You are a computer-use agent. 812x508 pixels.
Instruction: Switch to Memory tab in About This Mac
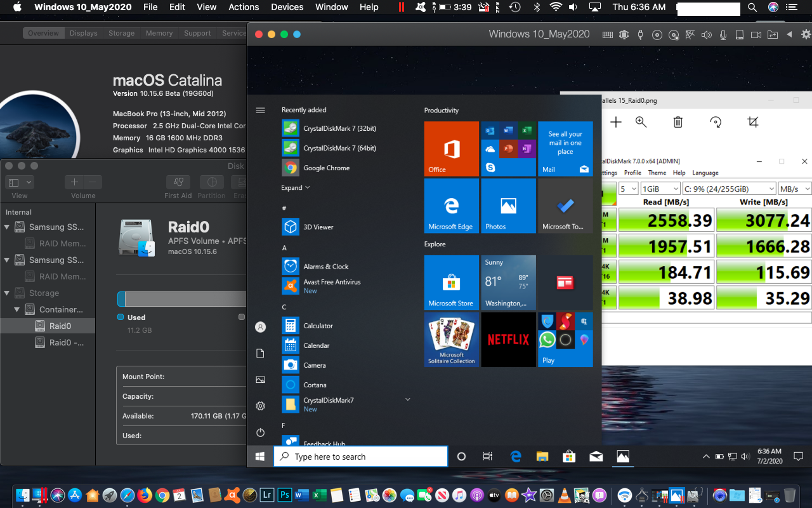point(159,33)
